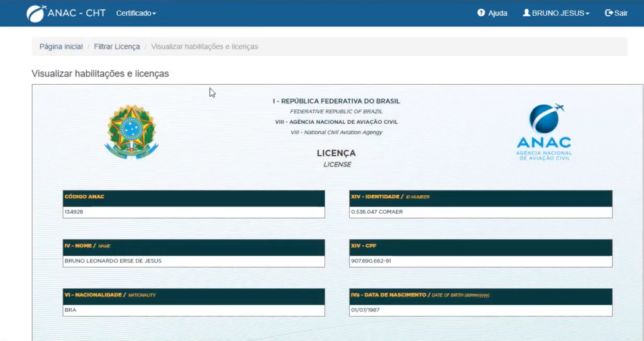Open the Filtrar Licença breadcrumb link
Screen dimensions: 644x341
[117, 46]
